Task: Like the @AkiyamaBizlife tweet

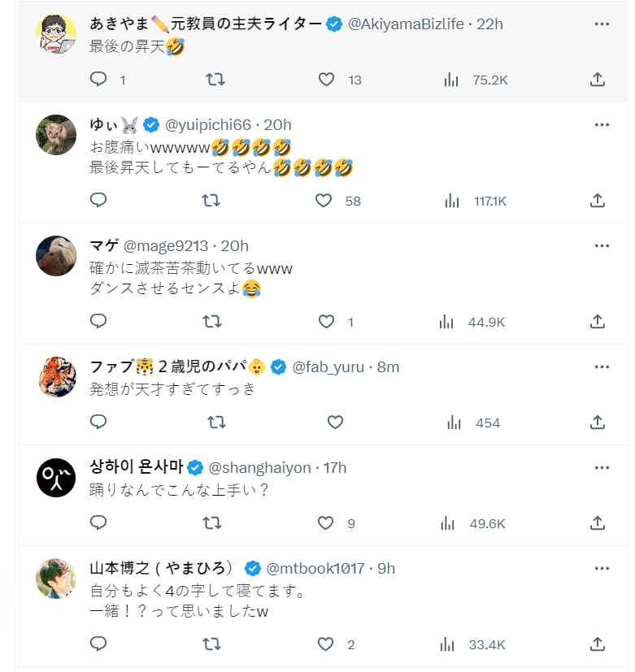Action: click(326, 79)
